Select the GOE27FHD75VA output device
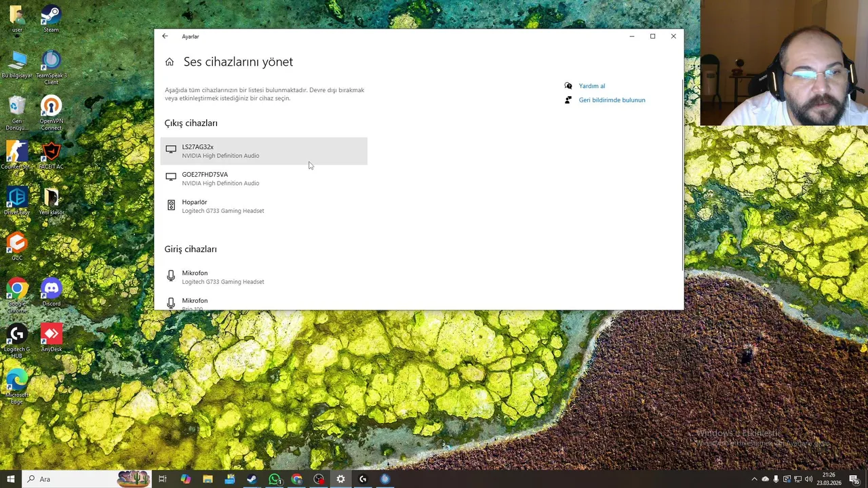This screenshot has height=488, width=868. [x=264, y=179]
